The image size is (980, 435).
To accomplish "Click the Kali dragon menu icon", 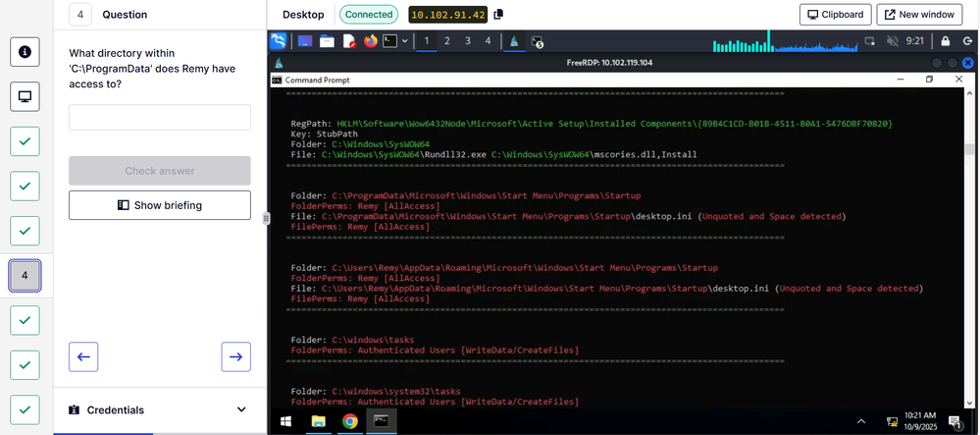I will tap(280, 41).
